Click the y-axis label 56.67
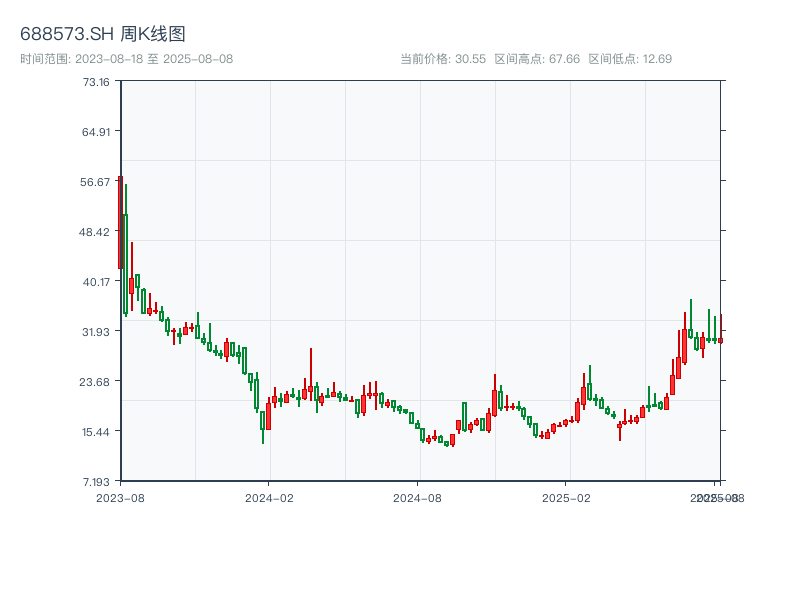The height and width of the screenshot is (600, 800). coord(95,182)
